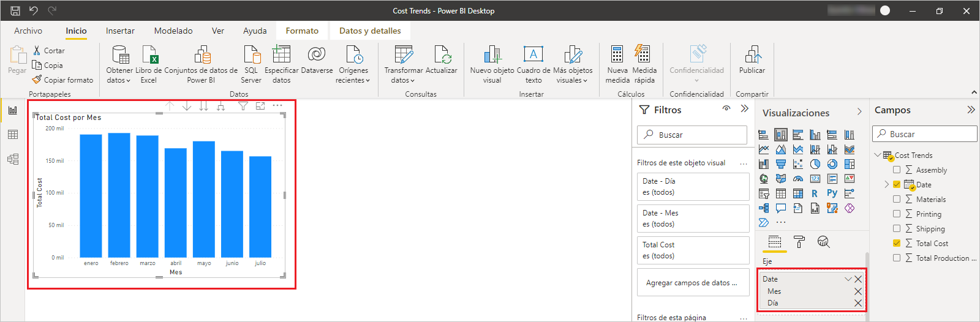Open Libro de Excel data source
The width and height of the screenshot is (980, 322).
[x=149, y=64]
